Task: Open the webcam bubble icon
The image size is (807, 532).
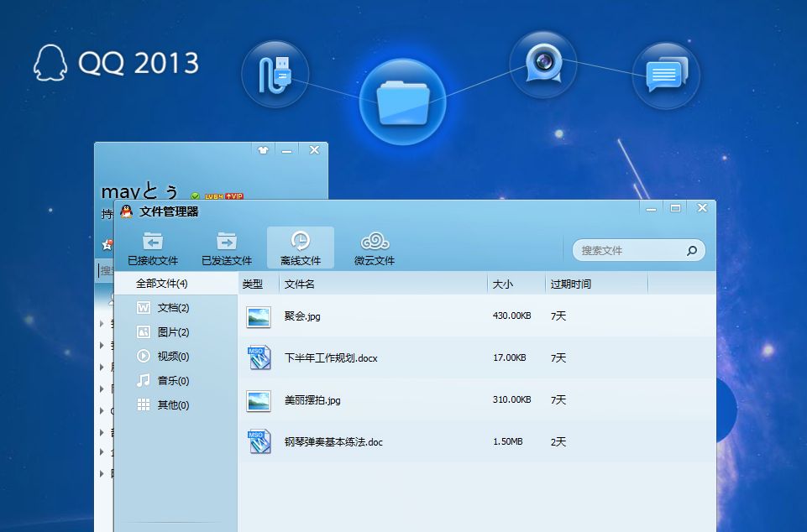Action: tap(543, 64)
